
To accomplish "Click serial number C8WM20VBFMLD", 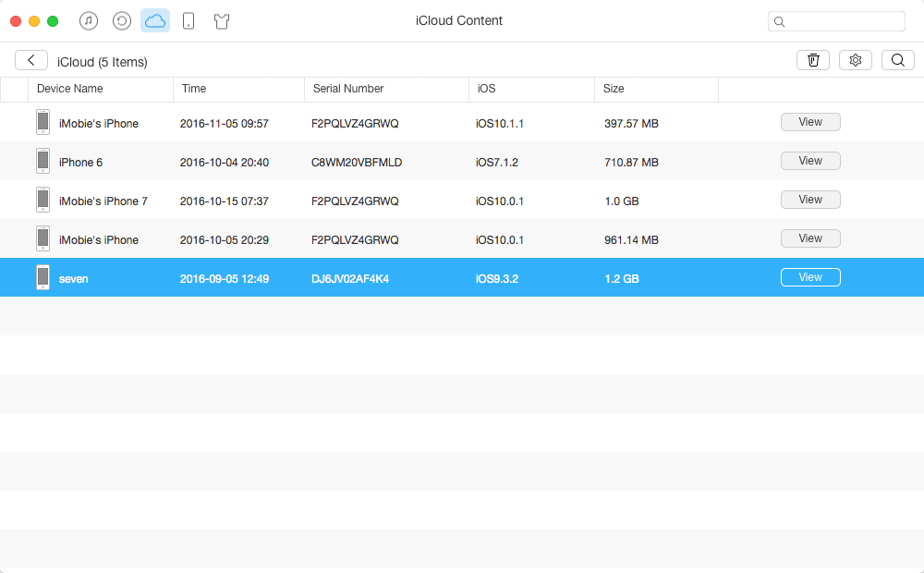I will (x=357, y=163).
